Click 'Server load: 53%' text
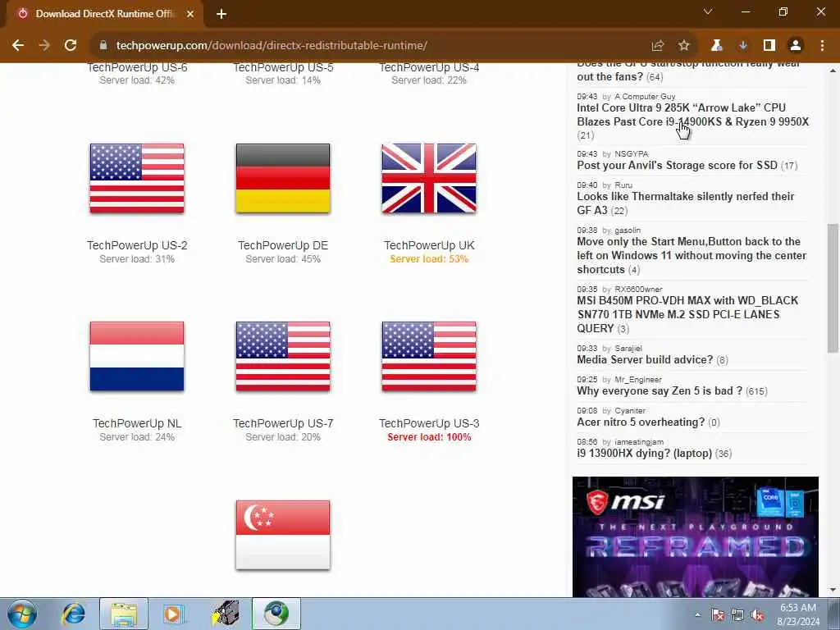This screenshot has height=630, width=840. click(x=429, y=259)
